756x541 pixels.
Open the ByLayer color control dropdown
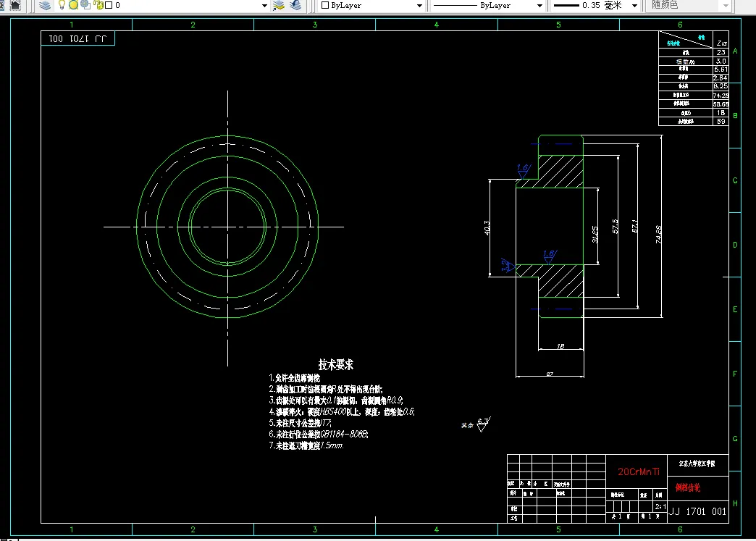(x=419, y=5)
